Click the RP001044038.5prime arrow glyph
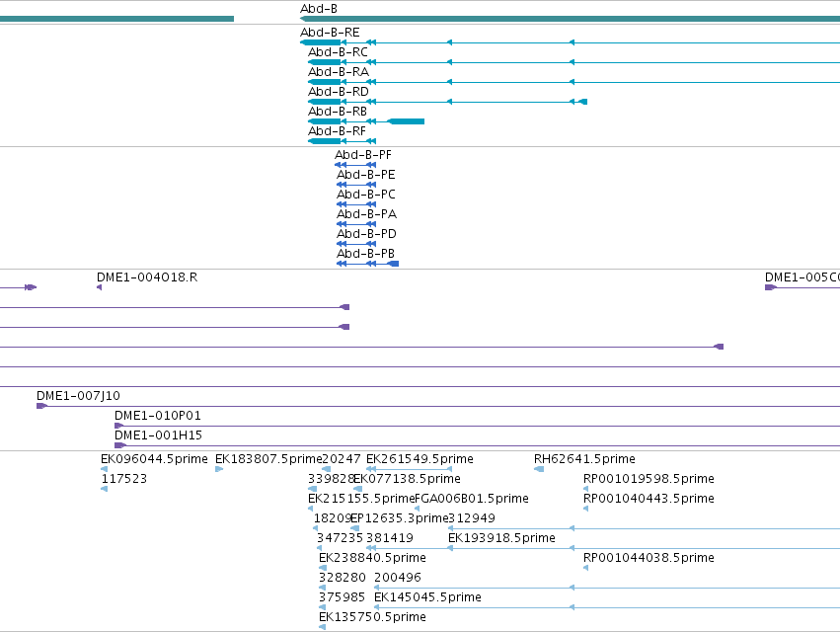Viewport: 840px width, 632px height. tap(585, 568)
